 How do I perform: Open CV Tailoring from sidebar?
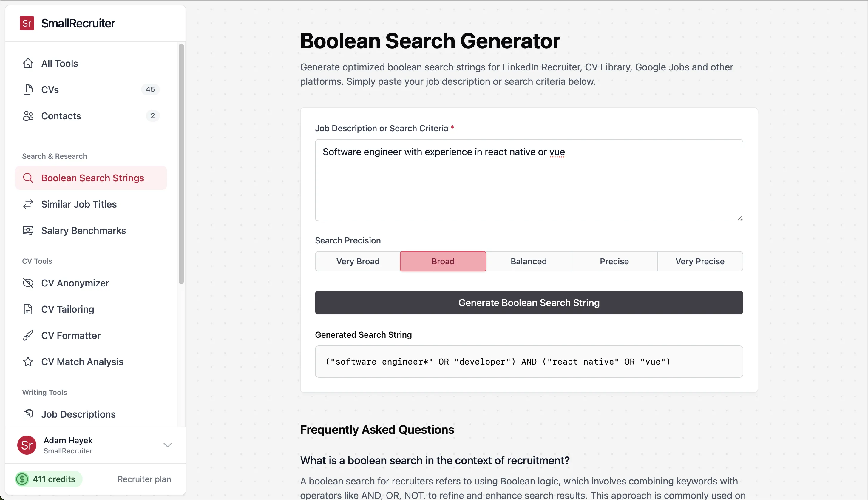pos(68,309)
